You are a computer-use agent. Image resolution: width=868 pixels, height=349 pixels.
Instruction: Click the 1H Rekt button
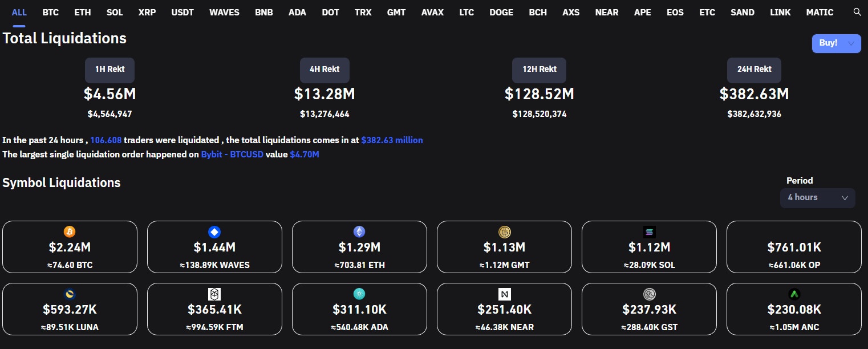click(109, 70)
